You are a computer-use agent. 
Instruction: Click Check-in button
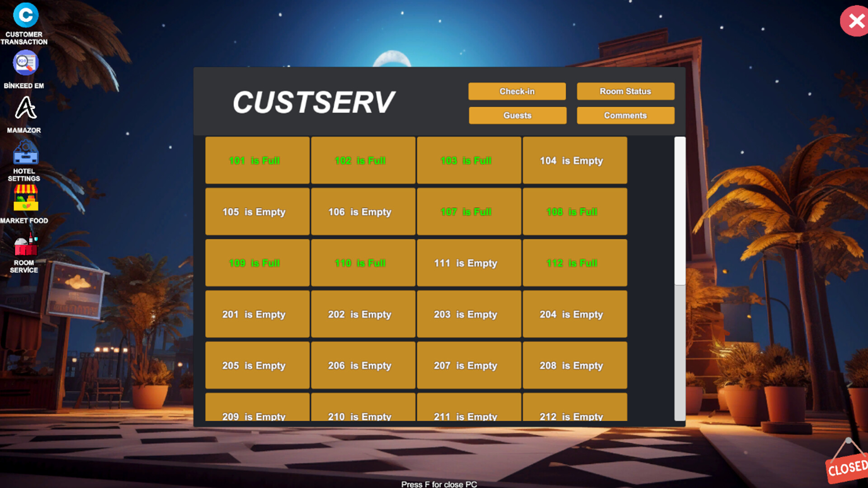517,91
